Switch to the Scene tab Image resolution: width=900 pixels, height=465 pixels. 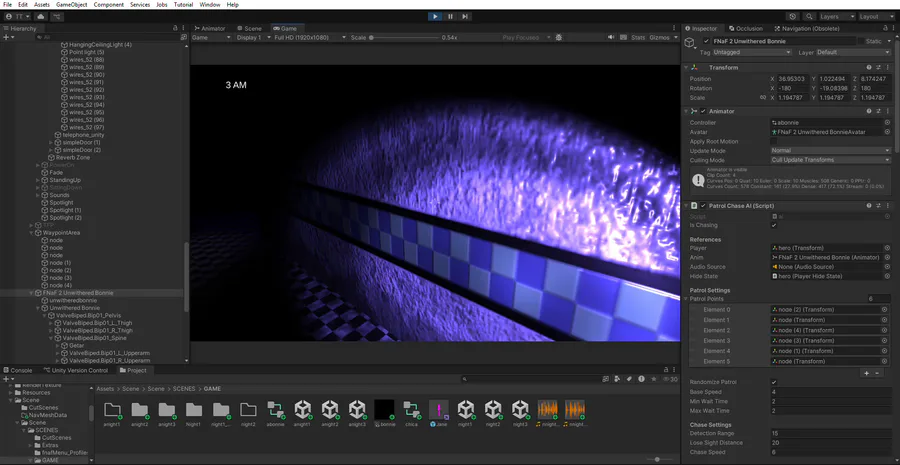(x=250, y=28)
